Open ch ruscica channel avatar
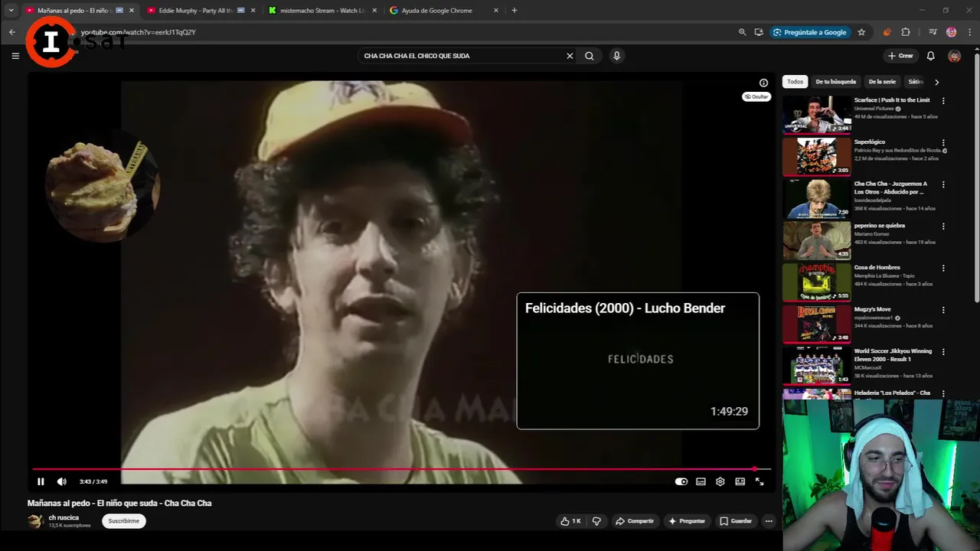Screen dimensions: 980x551 coord(35,521)
